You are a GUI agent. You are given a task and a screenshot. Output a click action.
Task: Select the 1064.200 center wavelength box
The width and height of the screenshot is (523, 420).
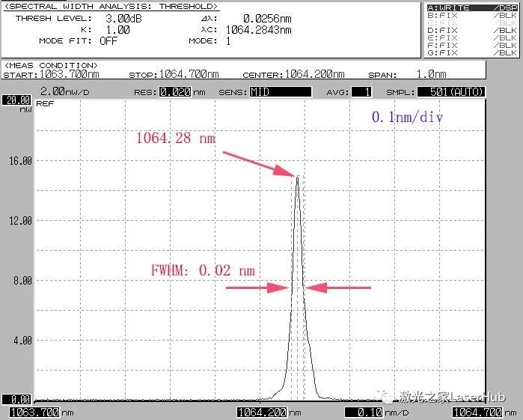coord(262,413)
